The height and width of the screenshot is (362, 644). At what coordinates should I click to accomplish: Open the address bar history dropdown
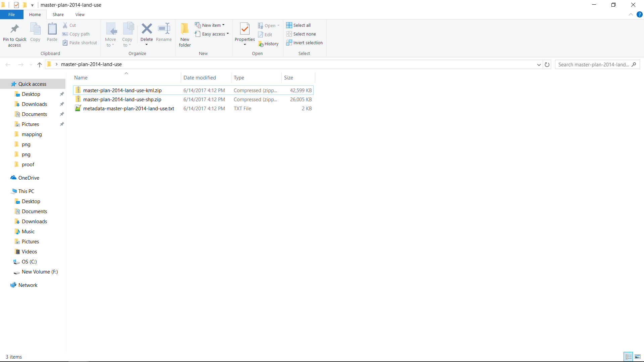539,65
